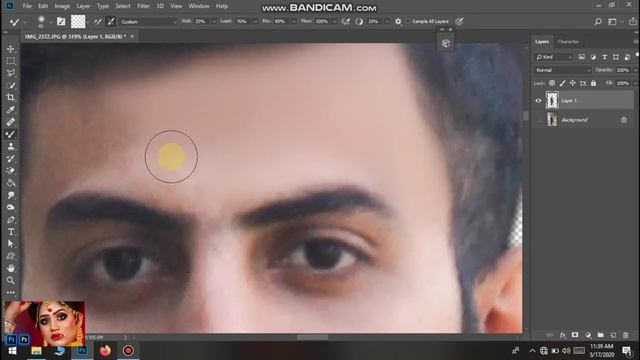The image size is (640, 360).
Task: Open the Image menu
Action: coord(62,6)
